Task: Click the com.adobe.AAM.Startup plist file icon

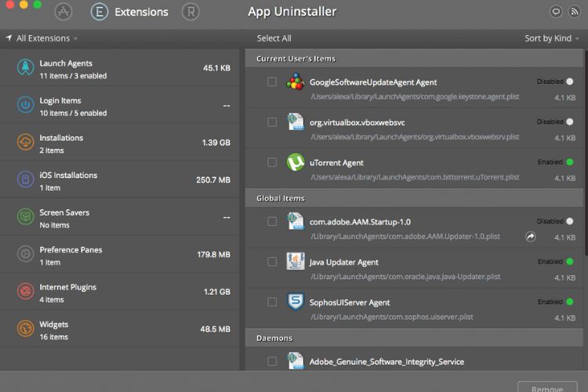Action: [296, 221]
